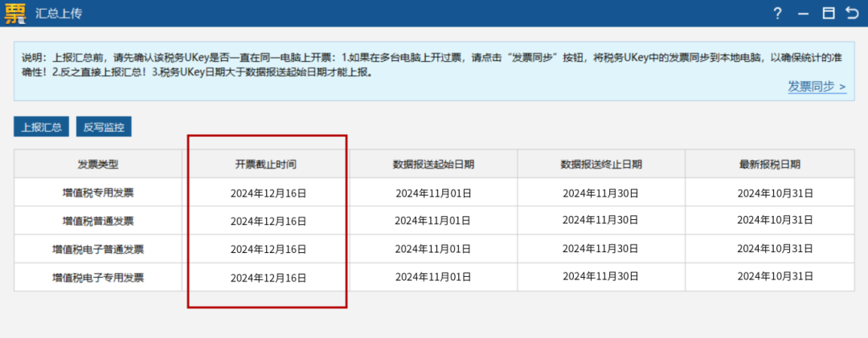This screenshot has width=868, height=338.
Task: Click 2024年11月01日 in the 增值税普通发票 row
Action: click(433, 220)
